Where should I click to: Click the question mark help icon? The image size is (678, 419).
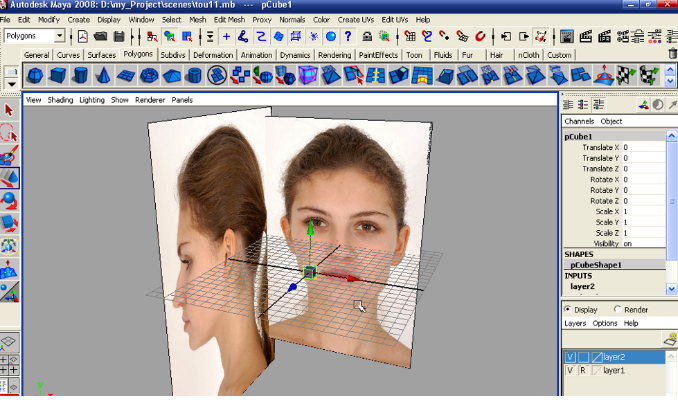point(348,36)
